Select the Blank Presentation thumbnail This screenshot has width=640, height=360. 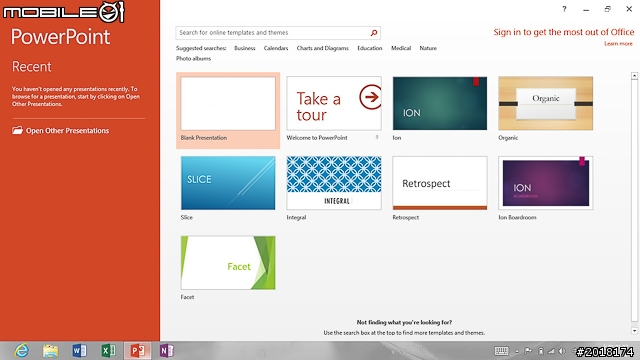228,104
